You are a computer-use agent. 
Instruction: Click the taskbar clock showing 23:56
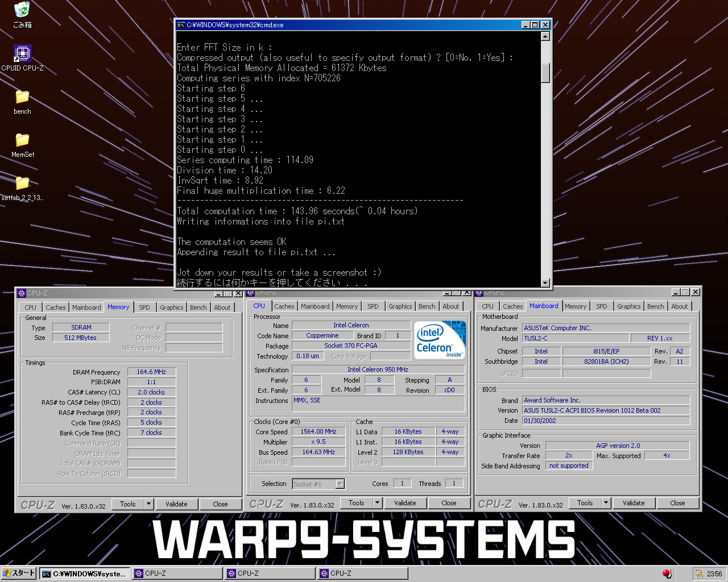[714, 574]
